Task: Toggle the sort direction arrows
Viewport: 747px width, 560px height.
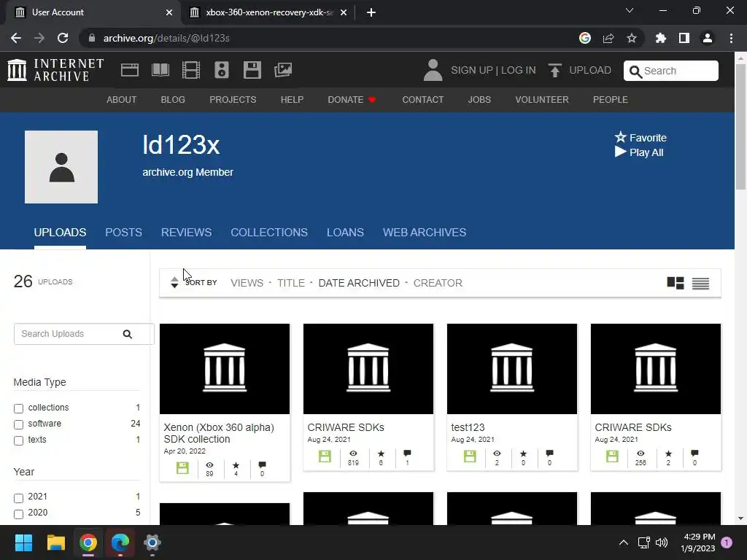Action: pyautogui.click(x=174, y=282)
